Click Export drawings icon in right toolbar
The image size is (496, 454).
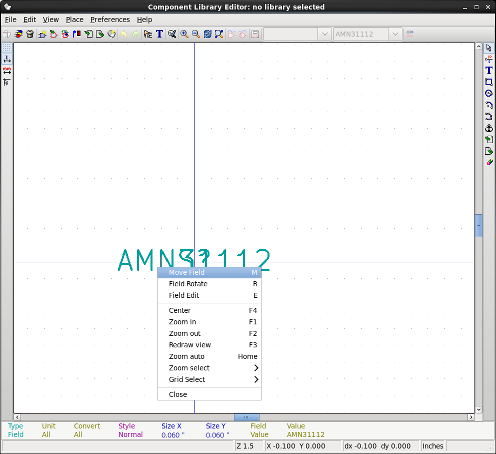pyautogui.click(x=489, y=151)
